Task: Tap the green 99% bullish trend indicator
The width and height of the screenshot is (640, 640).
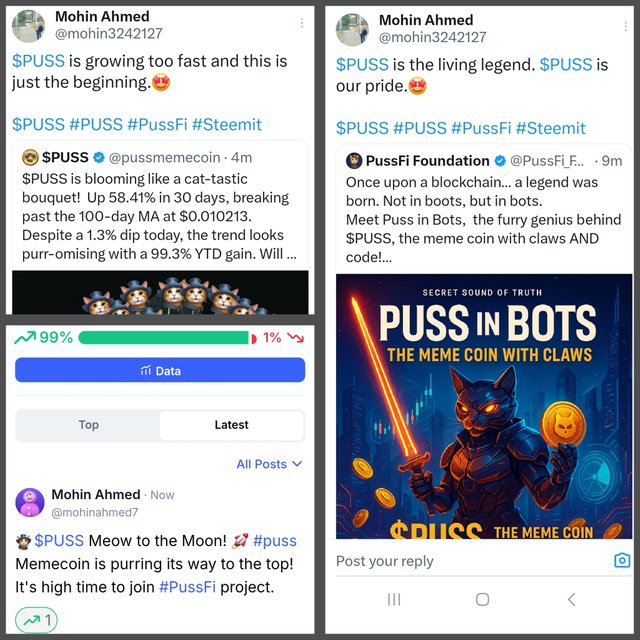Action: (x=43, y=338)
